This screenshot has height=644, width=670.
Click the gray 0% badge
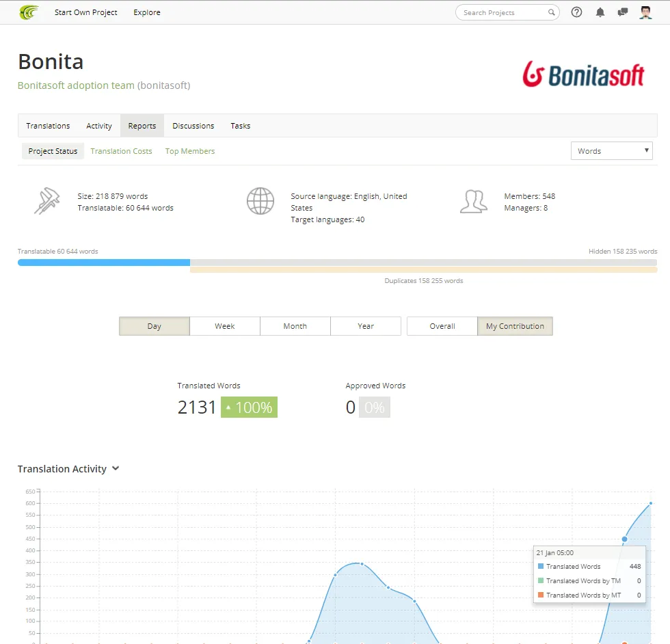[375, 407]
